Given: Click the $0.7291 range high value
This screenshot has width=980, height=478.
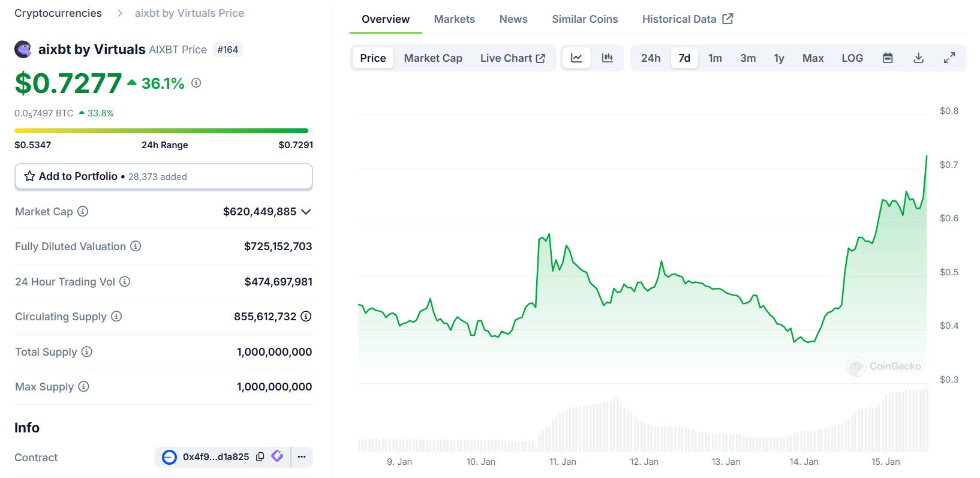Looking at the screenshot, I should click(x=296, y=145).
